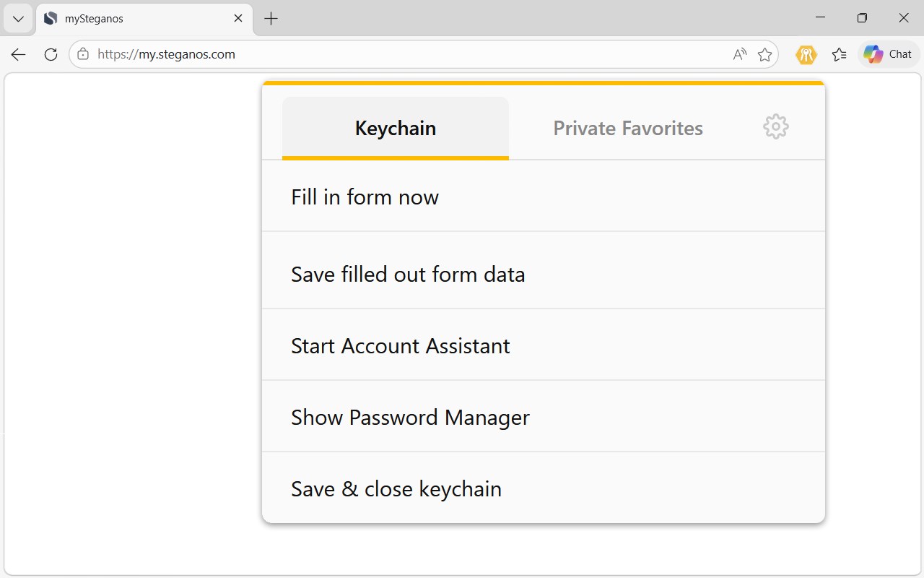
Task: Activate the Read aloud icon
Action: tap(740, 54)
